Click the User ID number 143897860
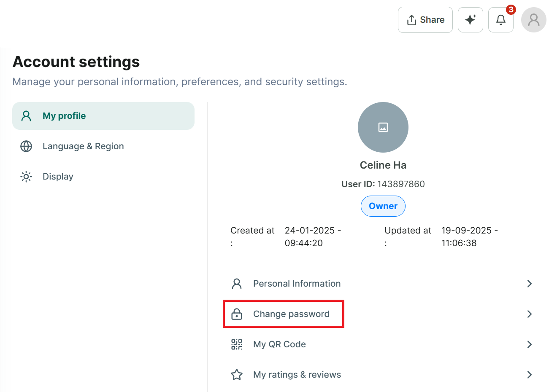This screenshot has height=392, width=549. pyautogui.click(x=401, y=184)
